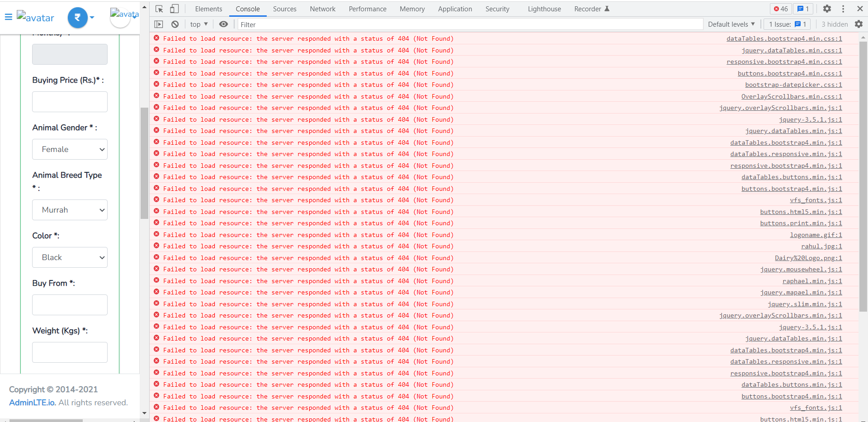The height and width of the screenshot is (422, 868).
Task: Open the Network tab
Action: [x=323, y=9]
